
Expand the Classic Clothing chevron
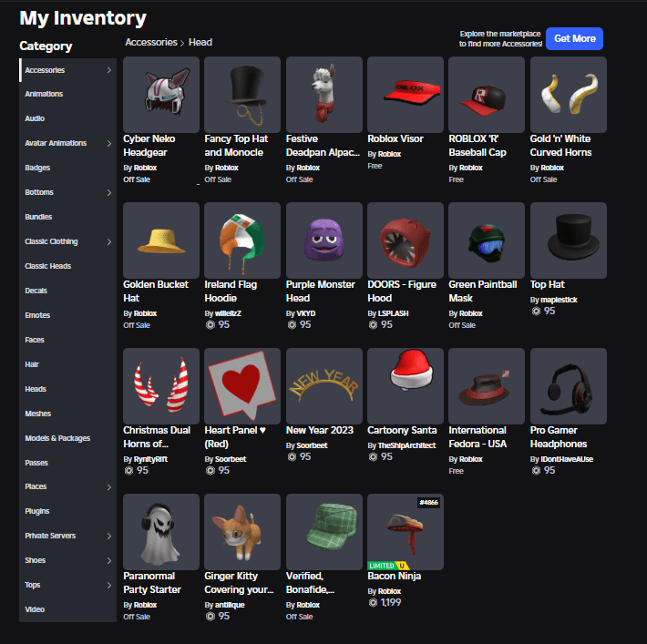pos(109,241)
